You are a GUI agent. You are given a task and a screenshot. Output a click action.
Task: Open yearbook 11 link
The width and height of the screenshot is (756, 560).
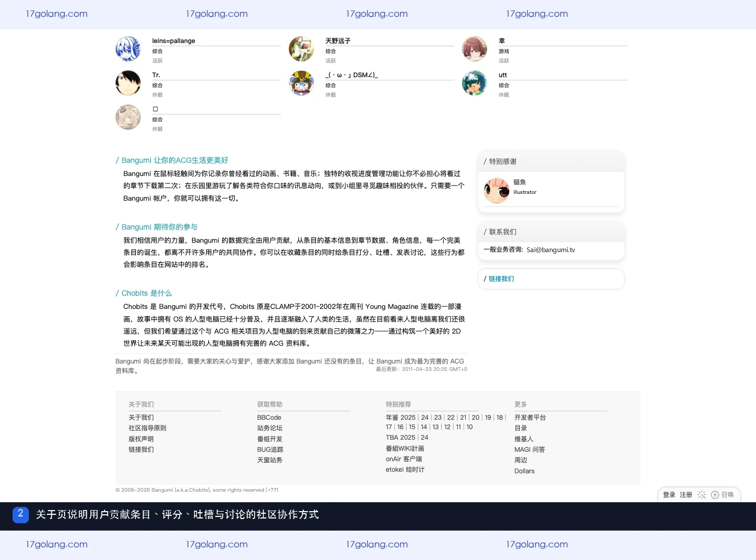(458, 427)
